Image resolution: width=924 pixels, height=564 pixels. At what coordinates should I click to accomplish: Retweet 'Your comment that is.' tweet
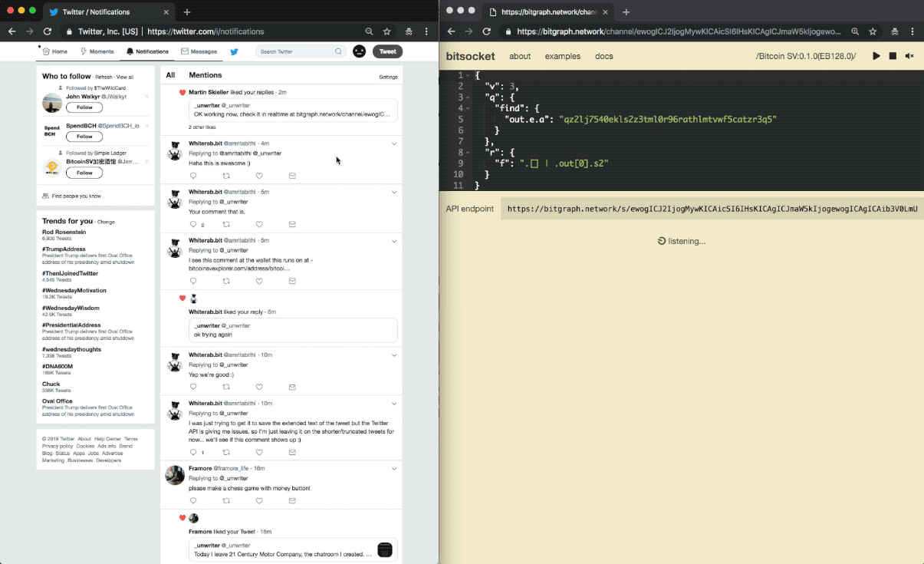point(226,224)
